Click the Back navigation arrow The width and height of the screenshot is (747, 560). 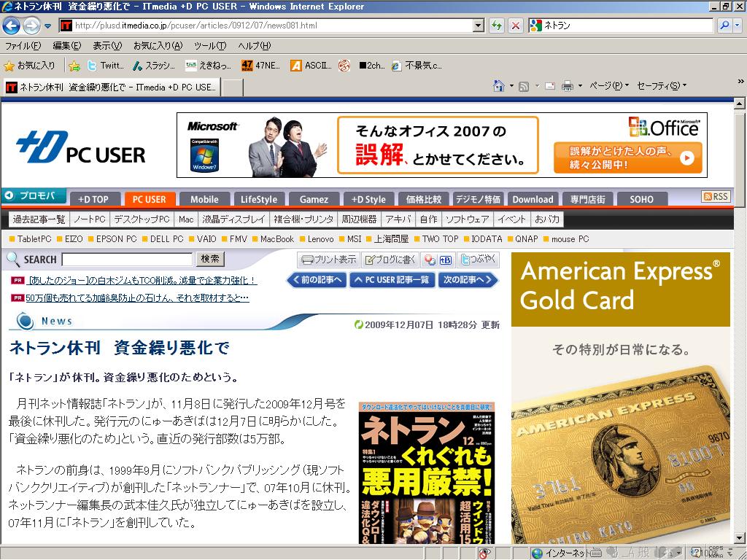click(x=11, y=26)
